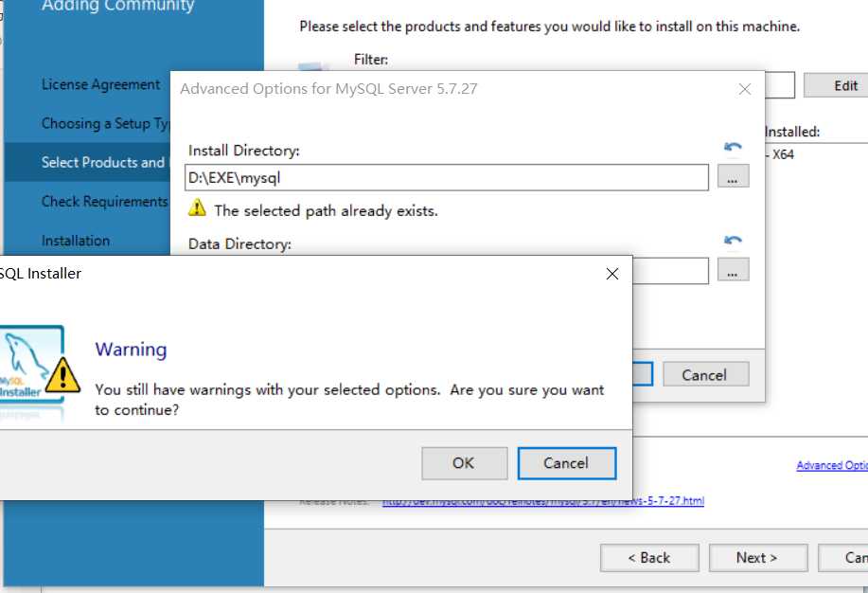Click the 'Install Directory:' label
The width and height of the screenshot is (868, 593).
point(243,151)
